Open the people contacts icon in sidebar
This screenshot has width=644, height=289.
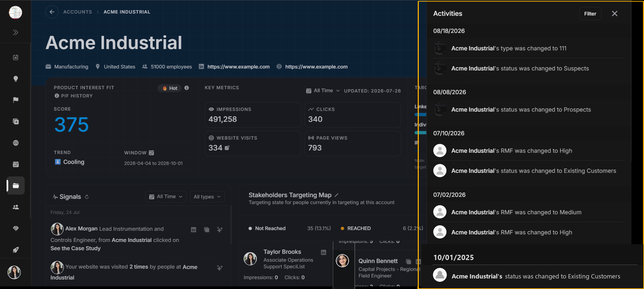15,207
